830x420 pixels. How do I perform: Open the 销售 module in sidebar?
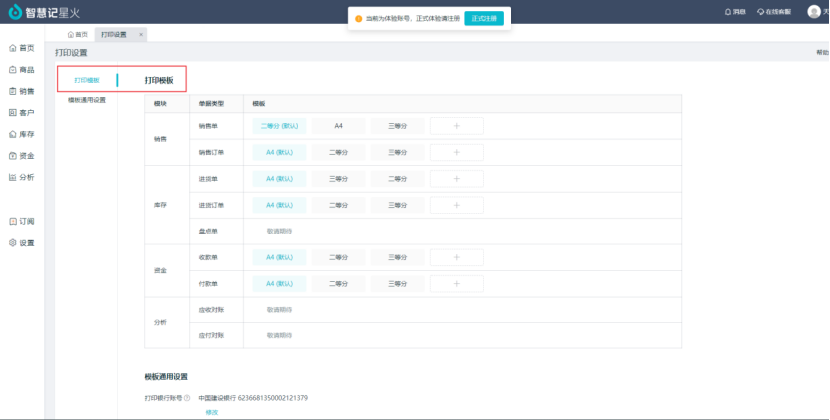click(x=22, y=92)
